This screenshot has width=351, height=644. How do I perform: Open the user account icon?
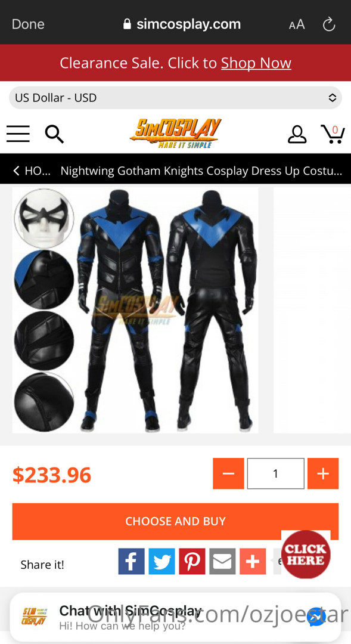(297, 134)
